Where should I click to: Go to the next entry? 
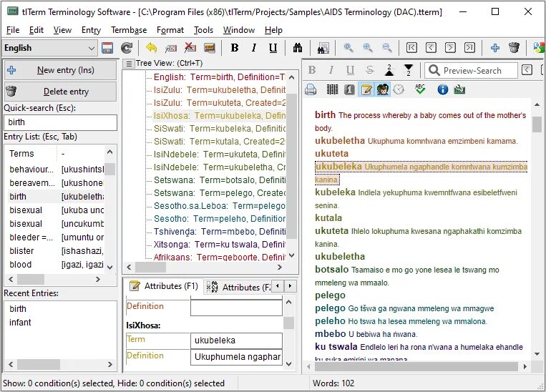450,47
